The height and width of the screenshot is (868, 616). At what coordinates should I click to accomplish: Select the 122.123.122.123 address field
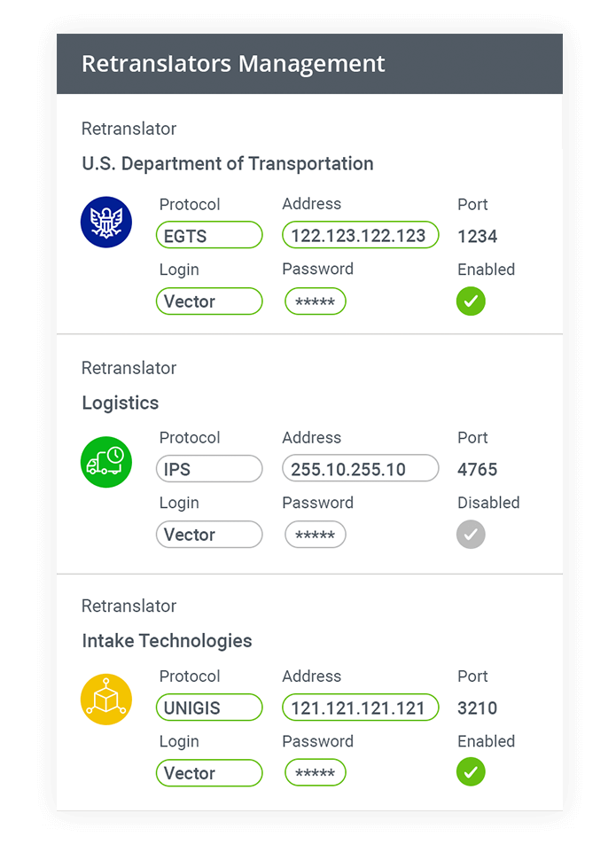pos(361,235)
